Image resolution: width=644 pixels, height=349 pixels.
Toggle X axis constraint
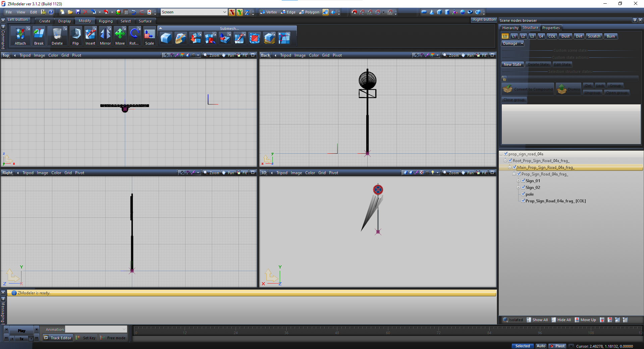(232, 12)
